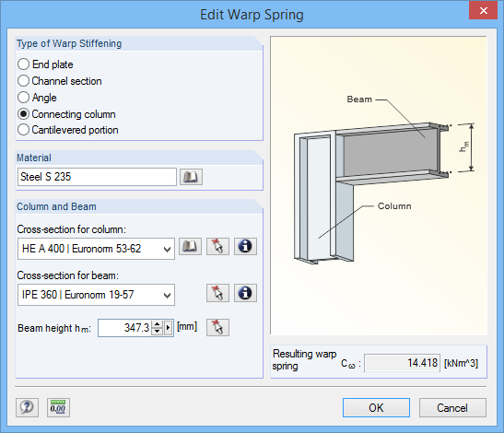Click the Steel S 235 material field
This screenshot has width=504, height=433.
click(97, 177)
